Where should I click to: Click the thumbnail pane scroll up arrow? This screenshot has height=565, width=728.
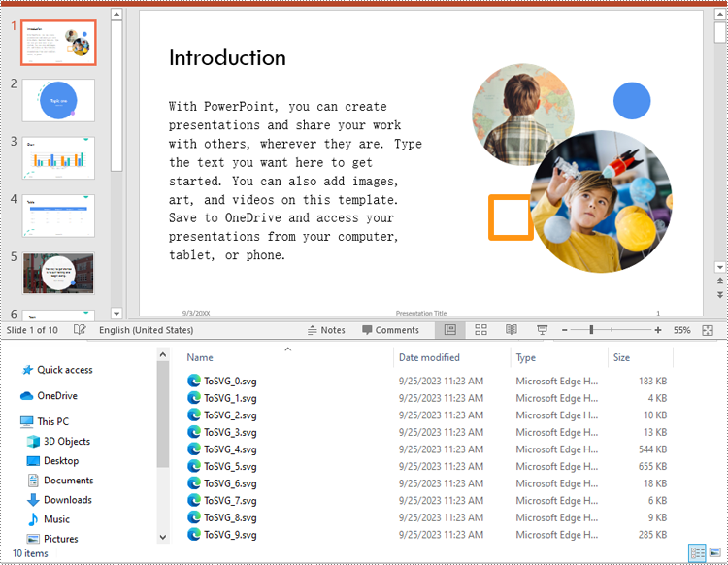point(116,15)
